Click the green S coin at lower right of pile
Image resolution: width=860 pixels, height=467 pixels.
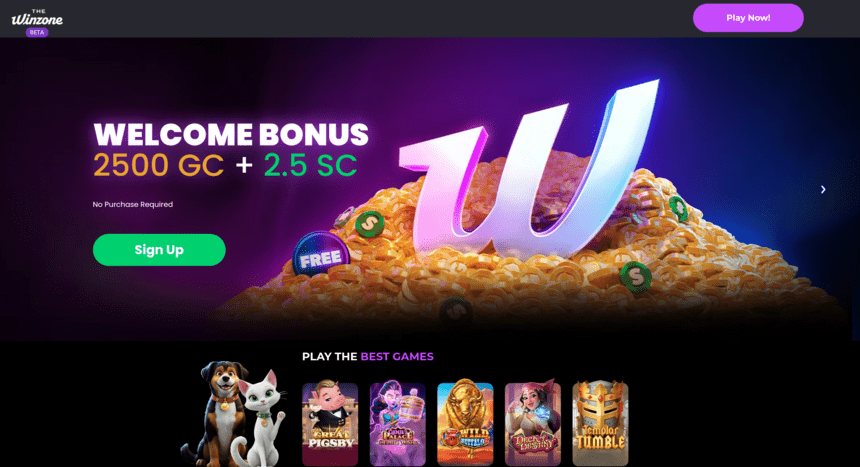tap(636, 277)
